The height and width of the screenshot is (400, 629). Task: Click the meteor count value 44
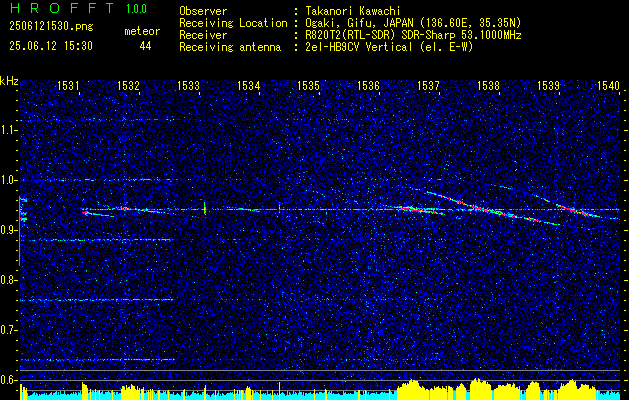tap(145, 47)
